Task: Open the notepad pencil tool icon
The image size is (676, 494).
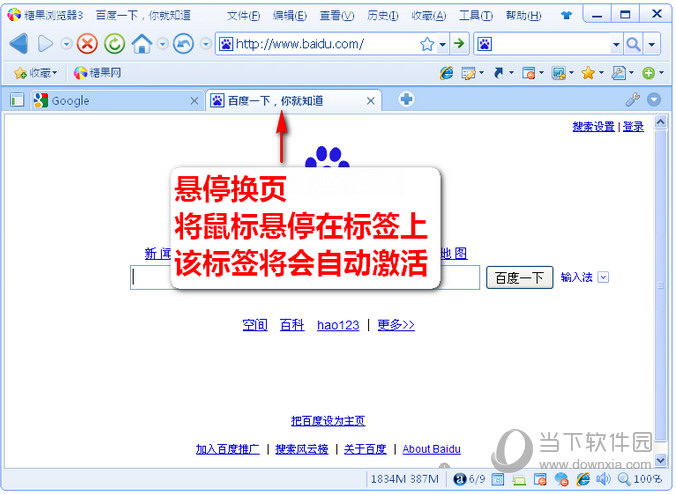Action: coord(468,73)
